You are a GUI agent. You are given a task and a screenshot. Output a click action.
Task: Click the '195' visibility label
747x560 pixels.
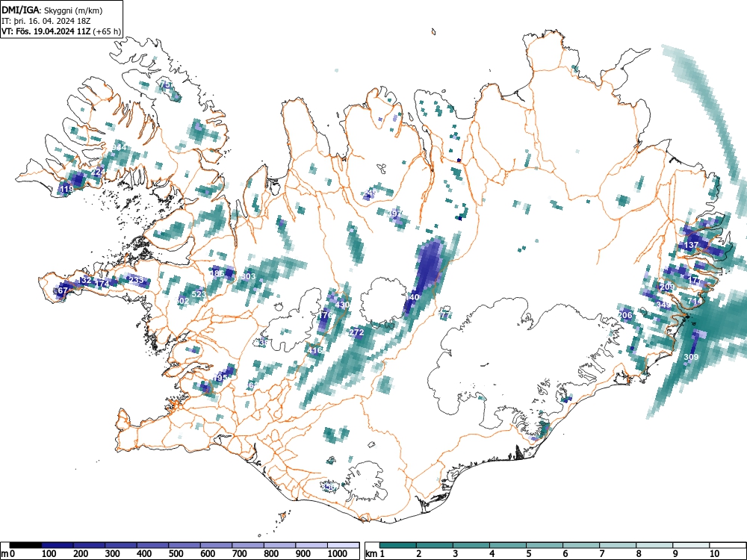click(220, 378)
